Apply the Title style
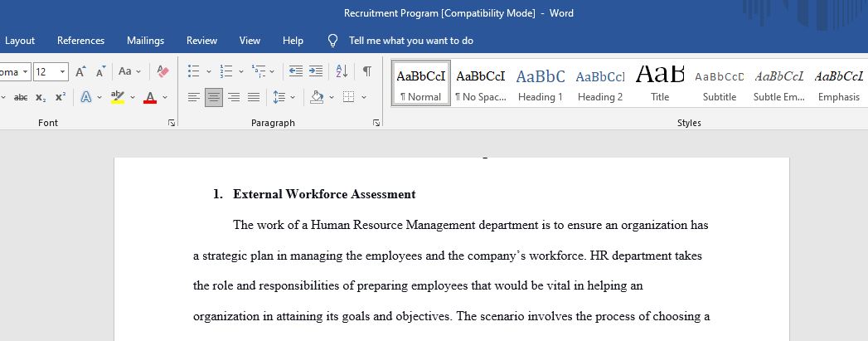 (660, 83)
